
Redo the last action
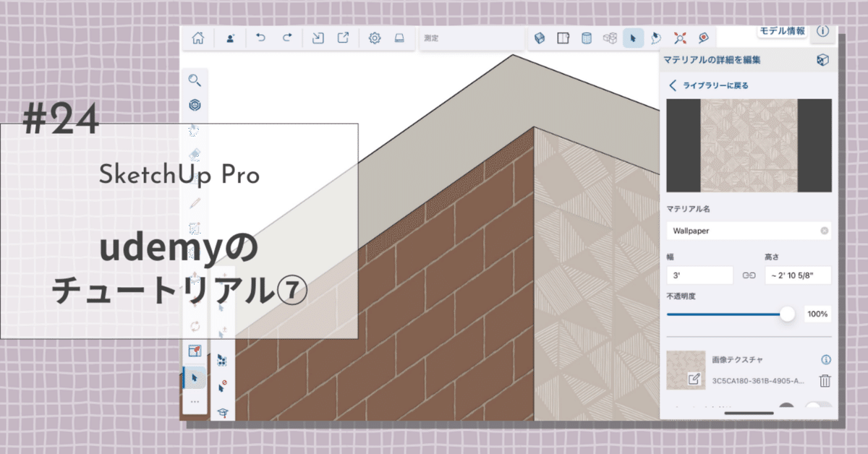pyautogui.click(x=287, y=38)
